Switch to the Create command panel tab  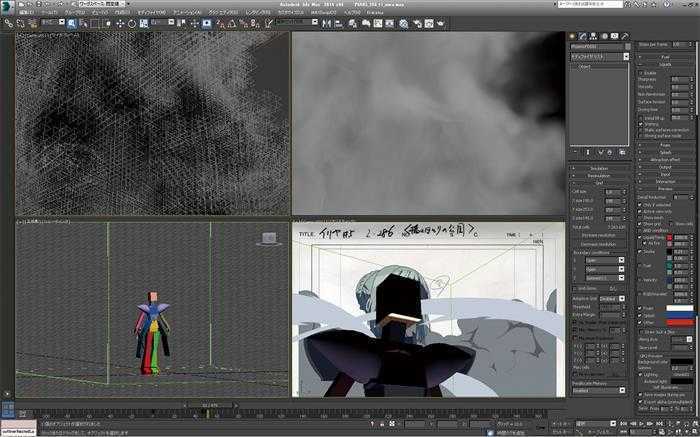coord(572,36)
